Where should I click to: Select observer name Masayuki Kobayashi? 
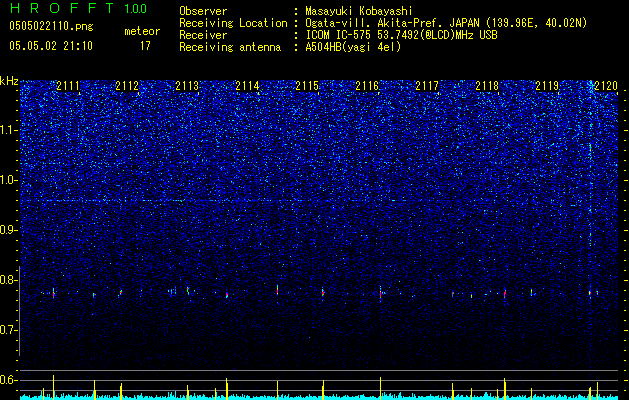pyautogui.click(x=359, y=11)
